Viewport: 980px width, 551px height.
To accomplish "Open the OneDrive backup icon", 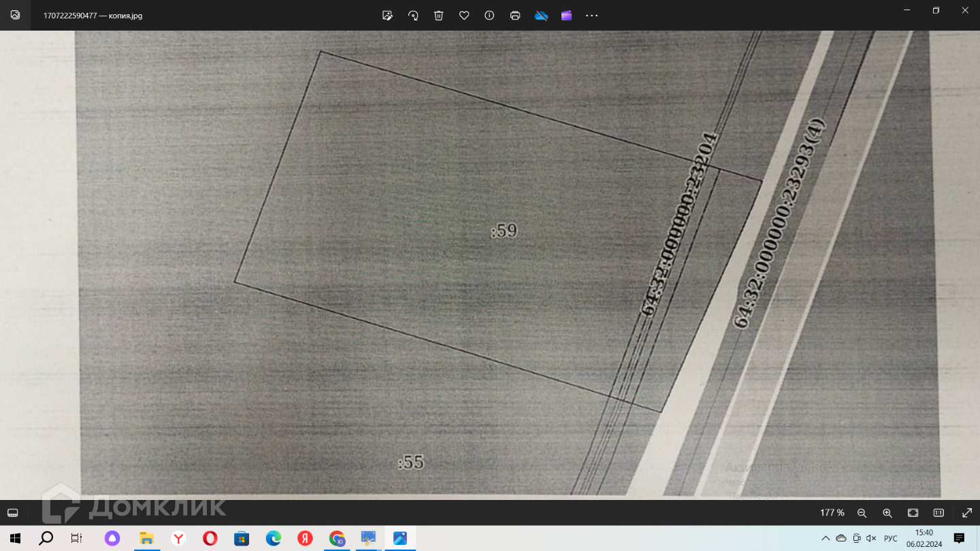I will pyautogui.click(x=541, y=16).
